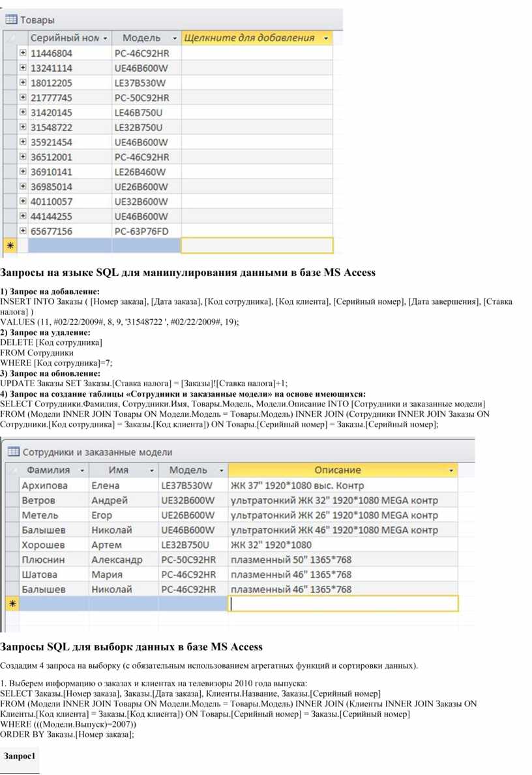The image size is (532, 775).
Task: Select the Александр name cell
Action: (123, 560)
